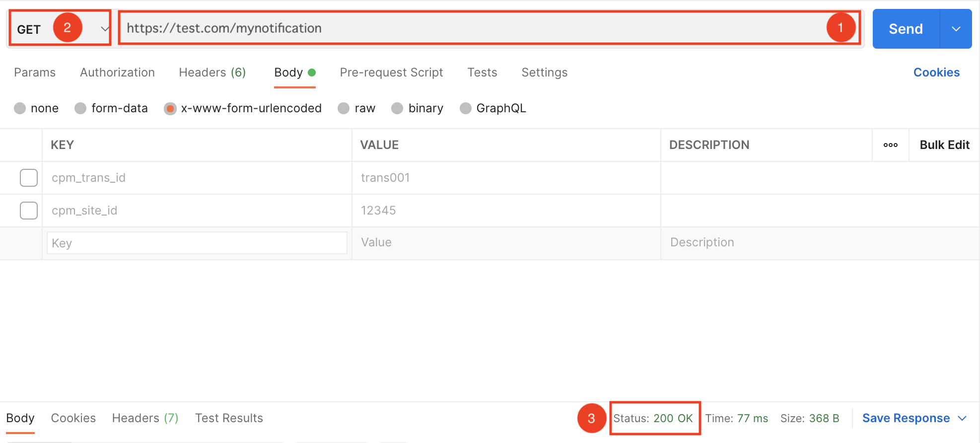980x443 pixels.
Task: Enable the cpm_site_id row checkbox
Action: tap(29, 211)
